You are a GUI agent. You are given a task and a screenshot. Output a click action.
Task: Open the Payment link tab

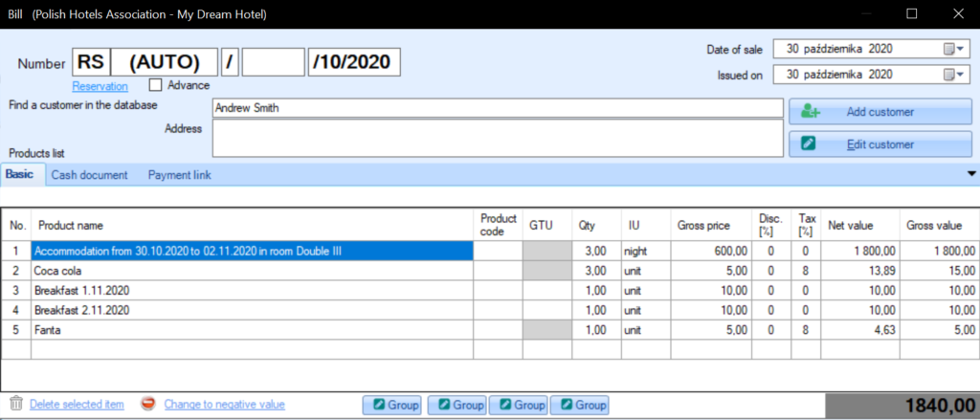tap(179, 176)
